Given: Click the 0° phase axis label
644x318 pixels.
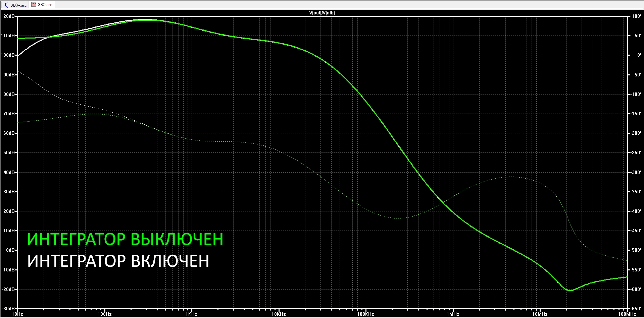Looking at the screenshot, I should (x=639, y=55).
